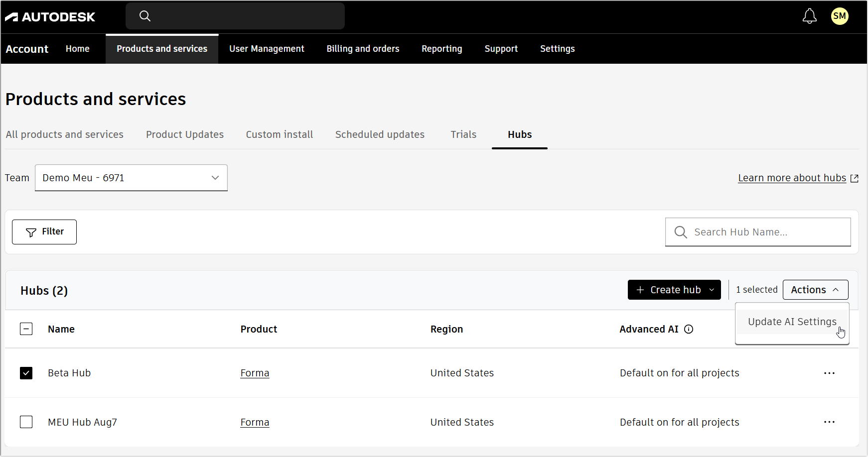This screenshot has width=868, height=457.
Task: Open Settings in navigation
Action: [x=557, y=49]
